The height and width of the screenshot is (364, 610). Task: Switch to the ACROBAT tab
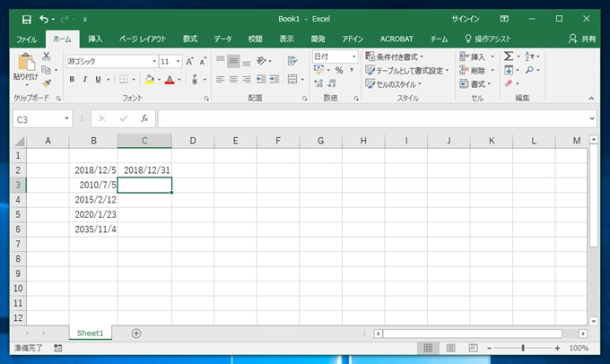[396, 39]
